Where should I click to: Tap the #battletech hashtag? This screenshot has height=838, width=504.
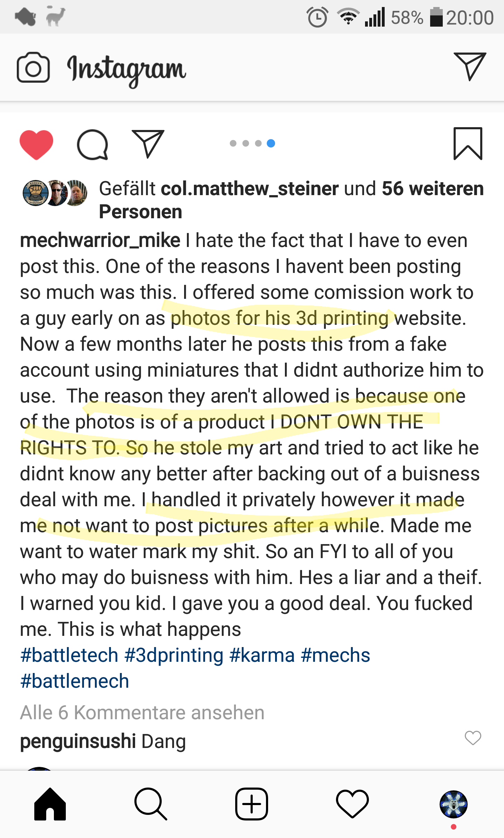pyautogui.click(x=69, y=655)
